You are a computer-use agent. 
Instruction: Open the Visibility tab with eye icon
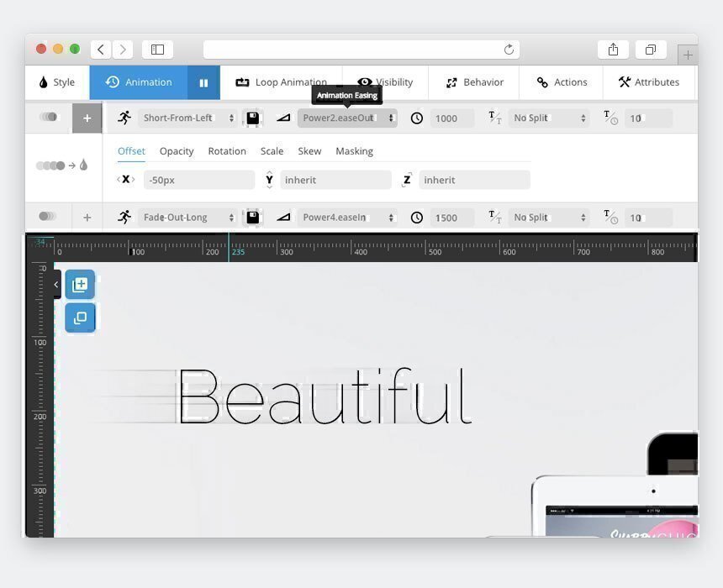coord(385,82)
